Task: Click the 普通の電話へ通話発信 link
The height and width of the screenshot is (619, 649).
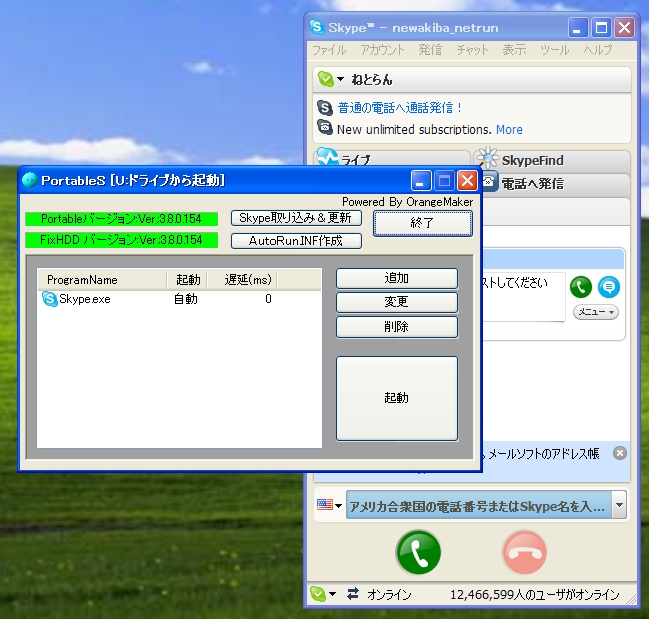Action: [x=399, y=108]
